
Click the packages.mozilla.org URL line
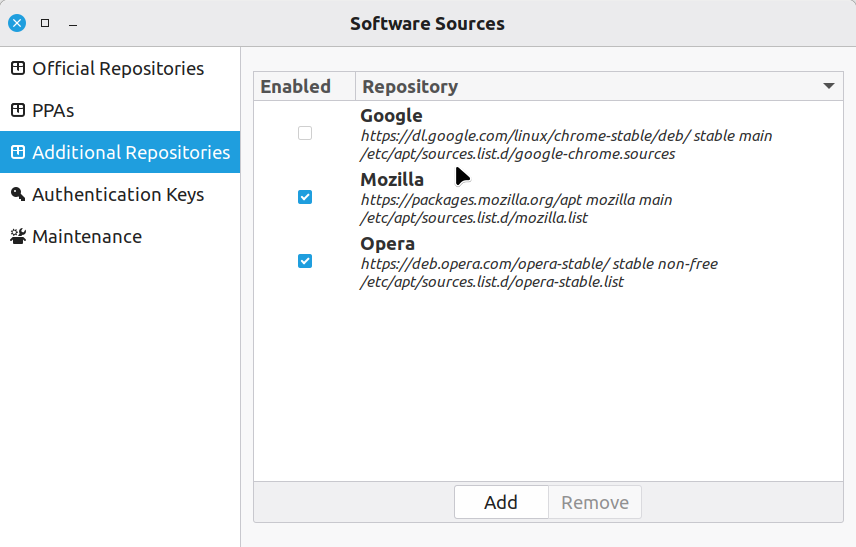point(516,200)
